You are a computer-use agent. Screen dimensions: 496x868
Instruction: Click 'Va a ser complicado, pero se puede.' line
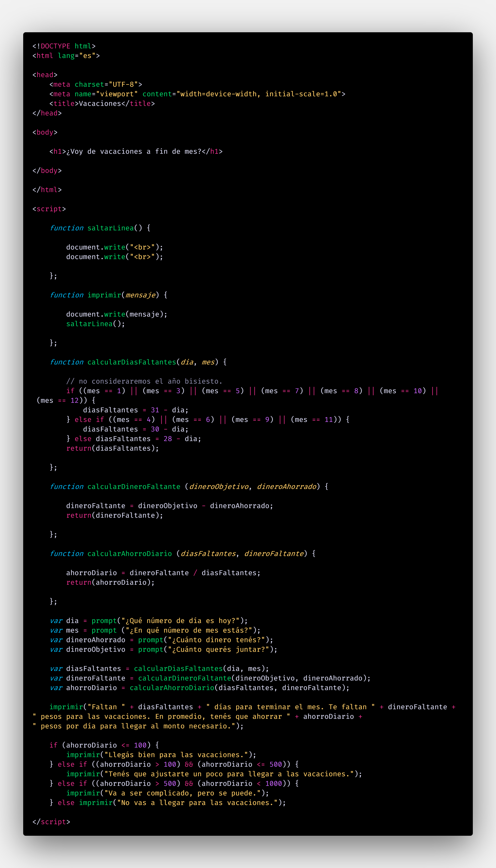(x=168, y=793)
